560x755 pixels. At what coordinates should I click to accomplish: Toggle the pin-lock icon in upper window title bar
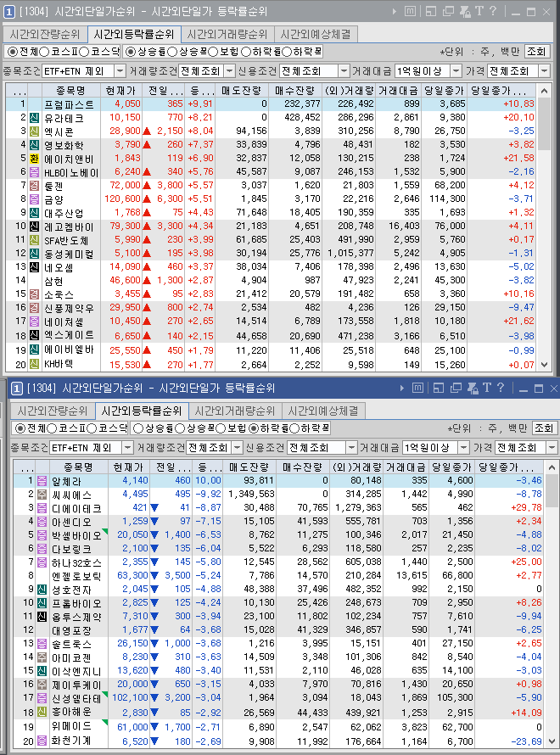465,11
